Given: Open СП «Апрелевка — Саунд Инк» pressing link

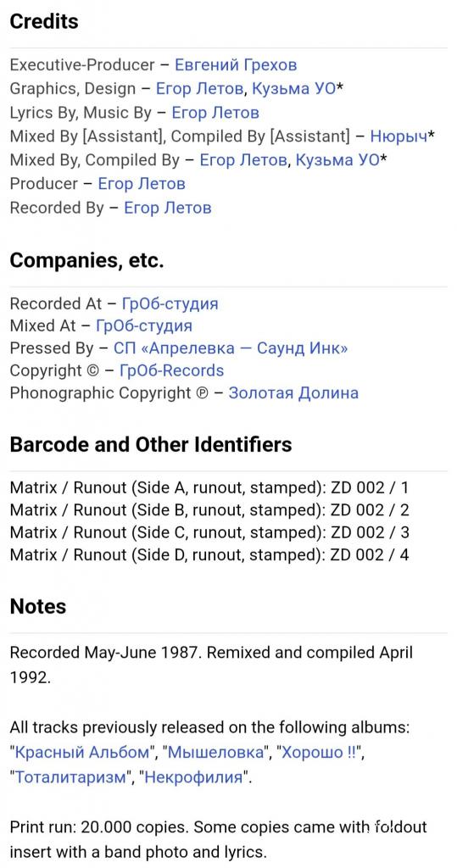Looking at the screenshot, I should point(231,348).
